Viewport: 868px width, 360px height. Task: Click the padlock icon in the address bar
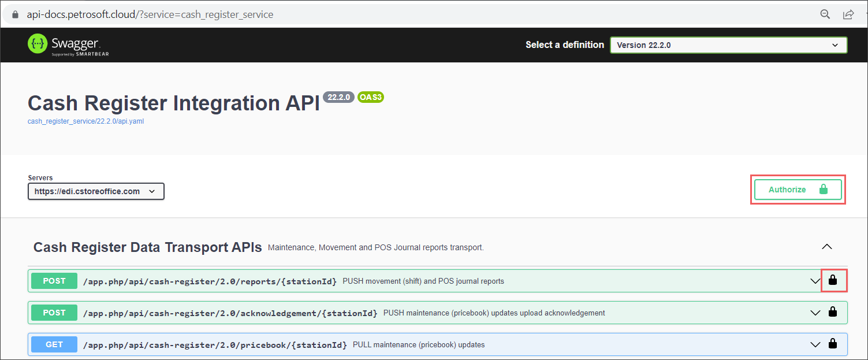14,14
